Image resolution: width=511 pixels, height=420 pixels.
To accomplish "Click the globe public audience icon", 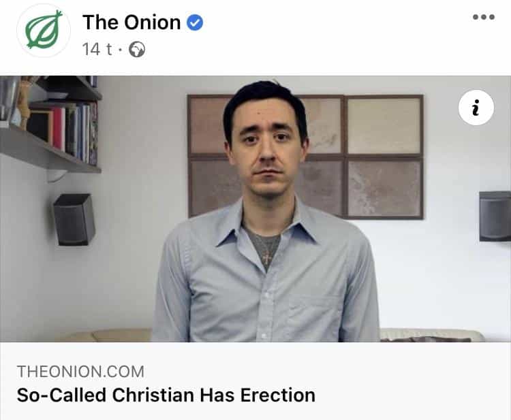I will 137,50.
